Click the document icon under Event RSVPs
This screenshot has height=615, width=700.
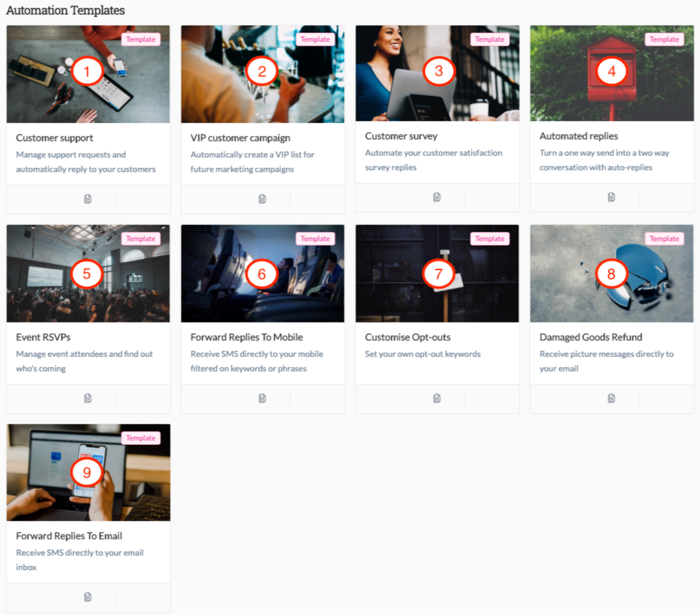pyautogui.click(x=88, y=398)
